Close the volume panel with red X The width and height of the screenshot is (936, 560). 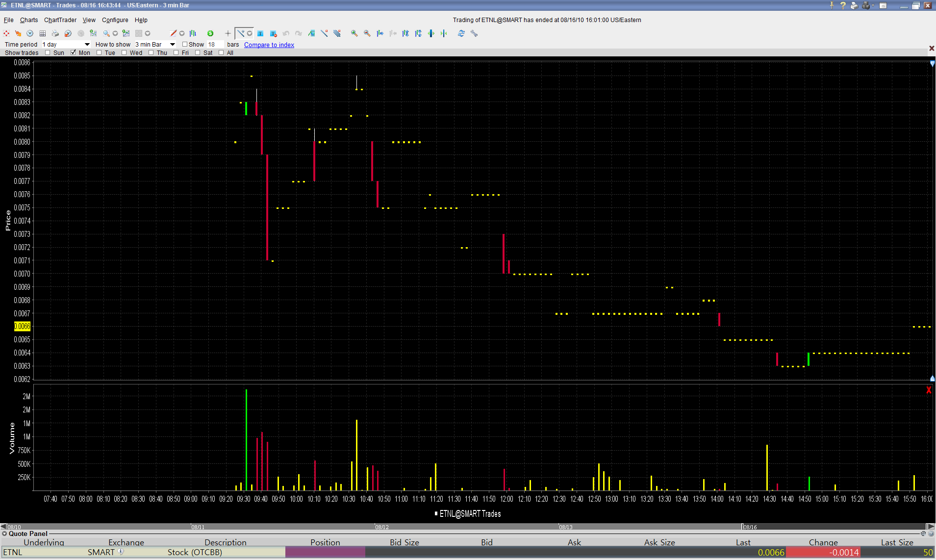tap(929, 390)
